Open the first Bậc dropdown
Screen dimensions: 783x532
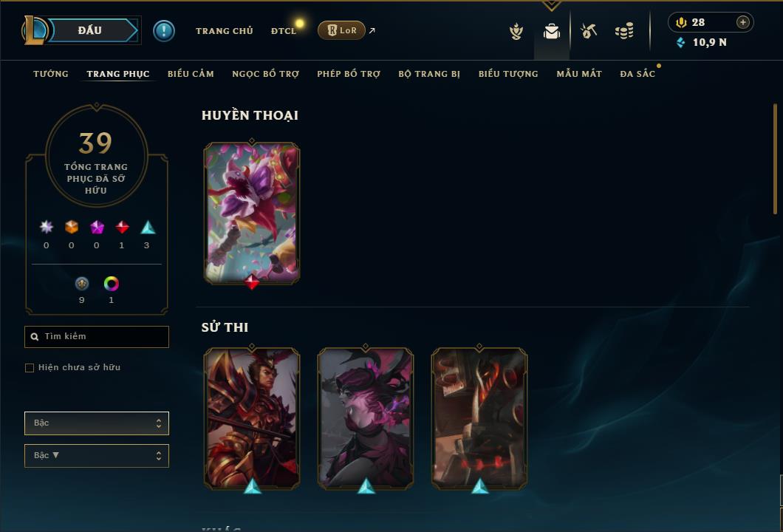[x=97, y=423]
